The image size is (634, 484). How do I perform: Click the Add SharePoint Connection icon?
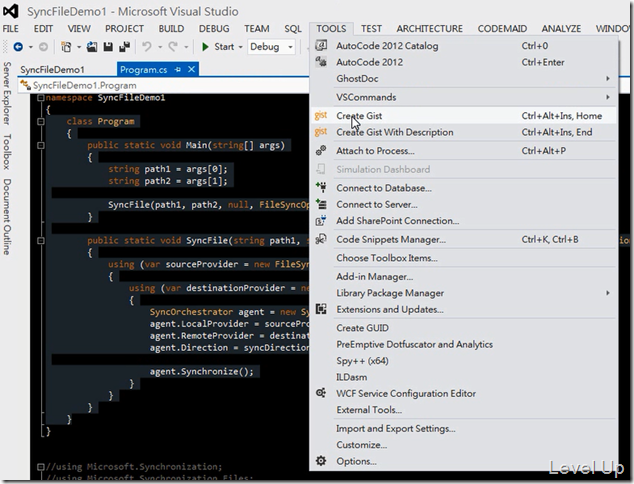(x=321, y=220)
